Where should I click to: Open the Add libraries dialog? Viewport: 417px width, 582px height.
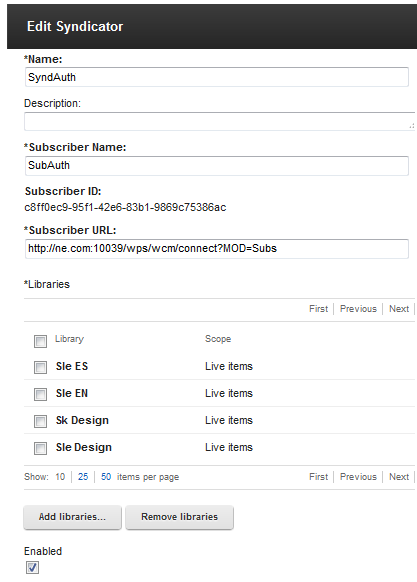pyautogui.click(x=72, y=517)
